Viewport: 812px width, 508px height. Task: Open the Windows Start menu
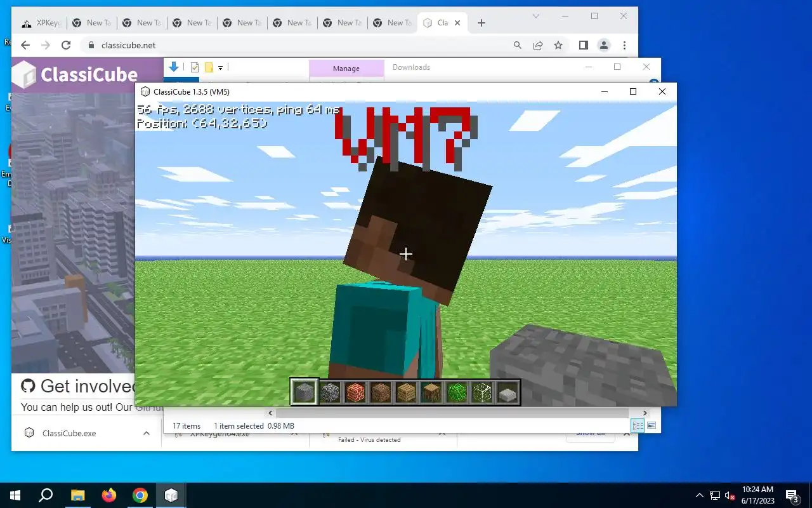click(x=15, y=495)
